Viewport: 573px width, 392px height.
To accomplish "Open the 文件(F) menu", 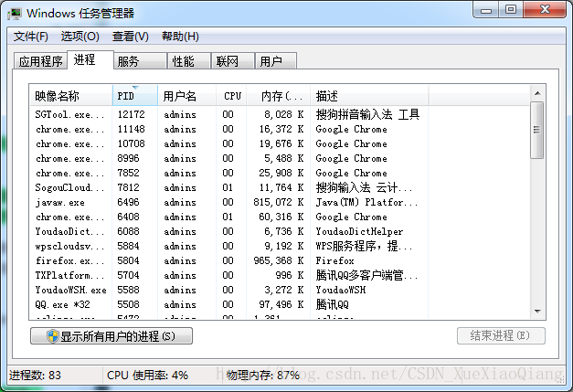I will coord(31,37).
